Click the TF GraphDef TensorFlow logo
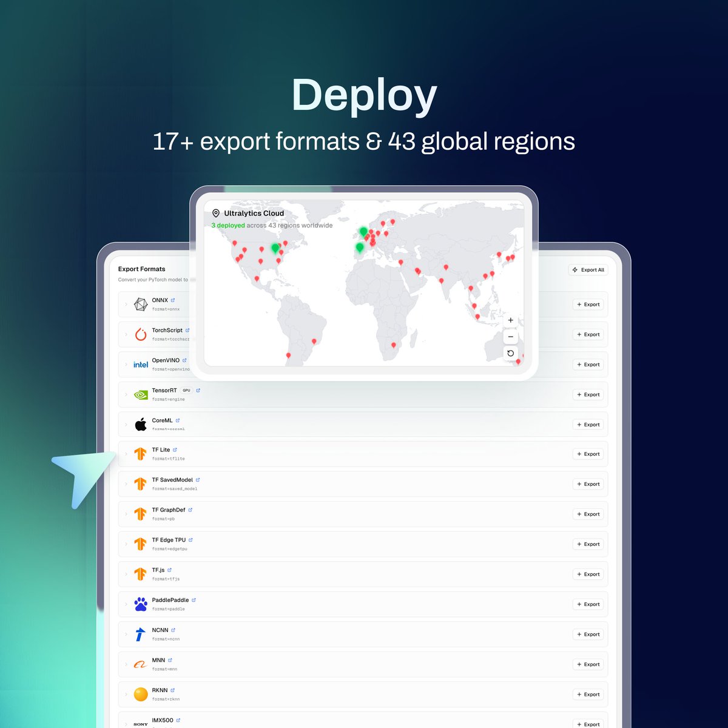The width and height of the screenshot is (728, 728). (x=141, y=514)
